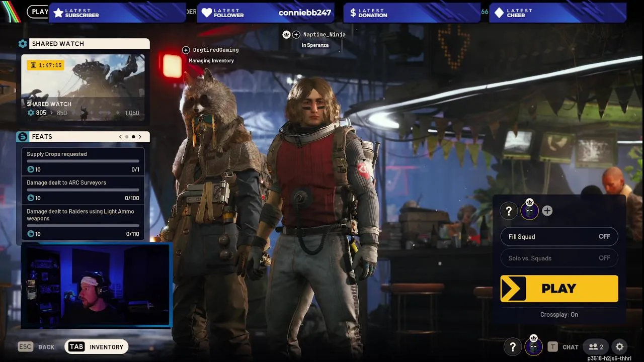644x362 pixels.
Task: Open the Shared Watch event thumbnail
Action: coord(83,87)
